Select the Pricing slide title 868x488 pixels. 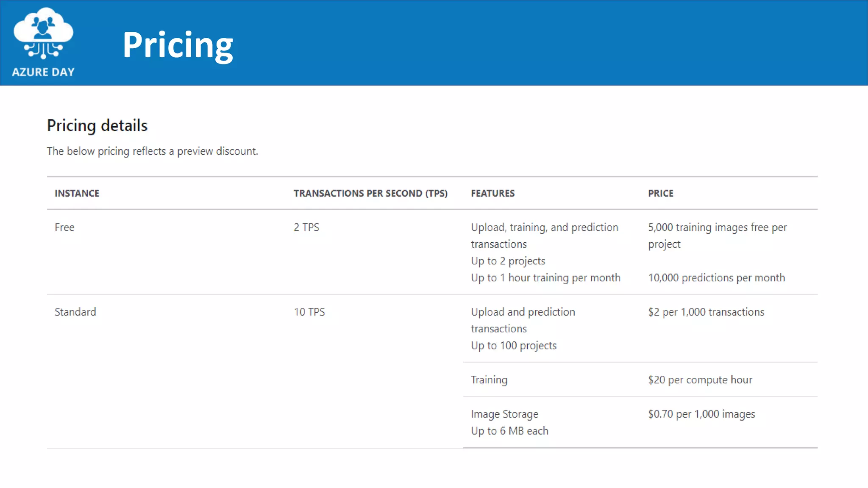[178, 45]
